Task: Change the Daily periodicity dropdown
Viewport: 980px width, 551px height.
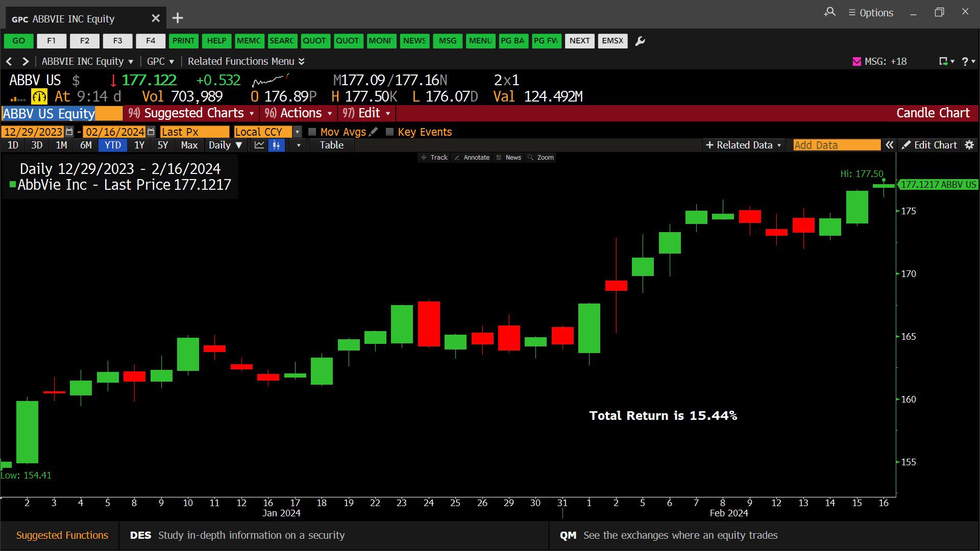Action: [x=225, y=145]
